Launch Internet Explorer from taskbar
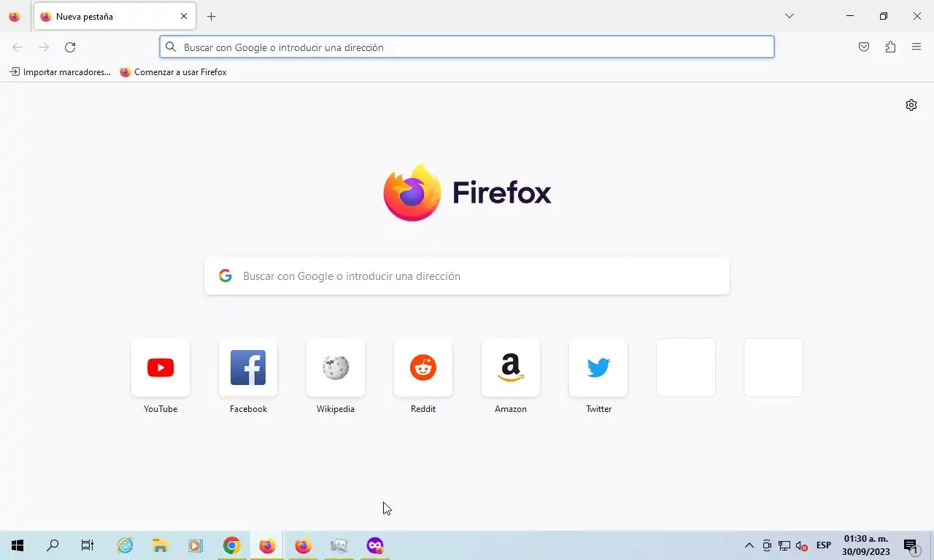The height and width of the screenshot is (560, 934). point(126,545)
